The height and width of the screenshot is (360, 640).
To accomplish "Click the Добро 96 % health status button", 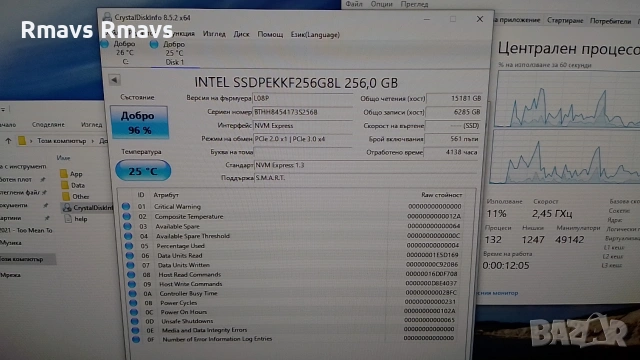I will coord(139,122).
